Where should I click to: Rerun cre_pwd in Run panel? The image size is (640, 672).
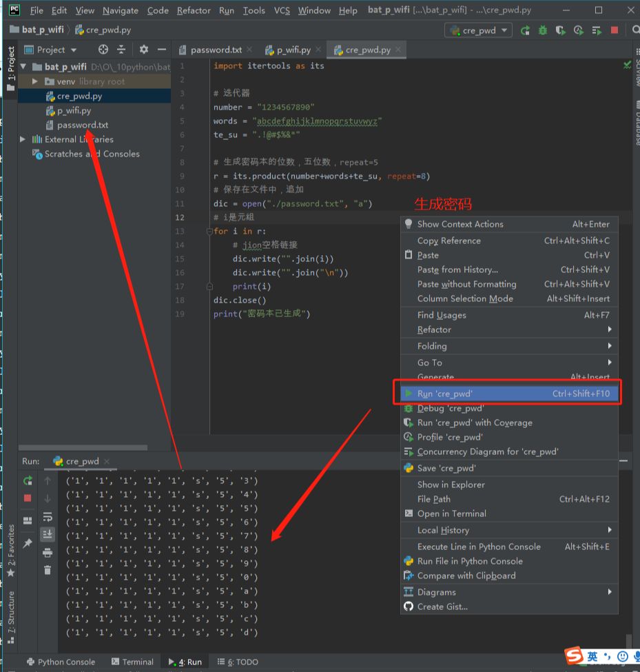pyautogui.click(x=28, y=480)
